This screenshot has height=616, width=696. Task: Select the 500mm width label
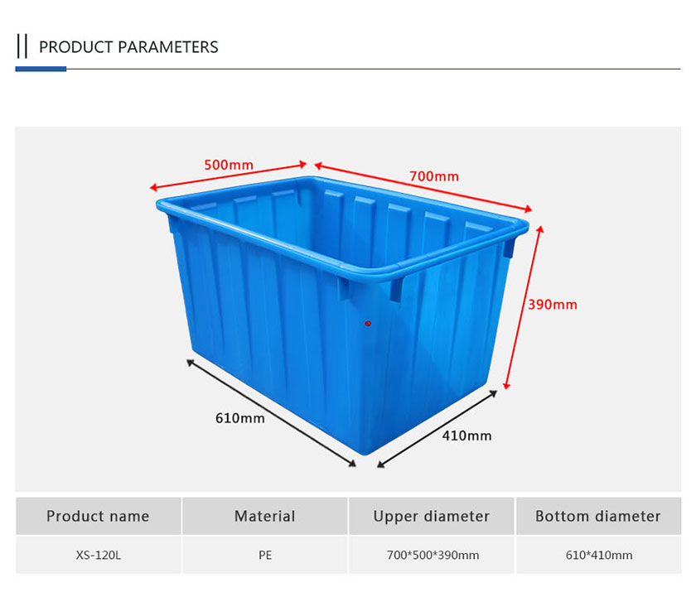(x=229, y=165)
